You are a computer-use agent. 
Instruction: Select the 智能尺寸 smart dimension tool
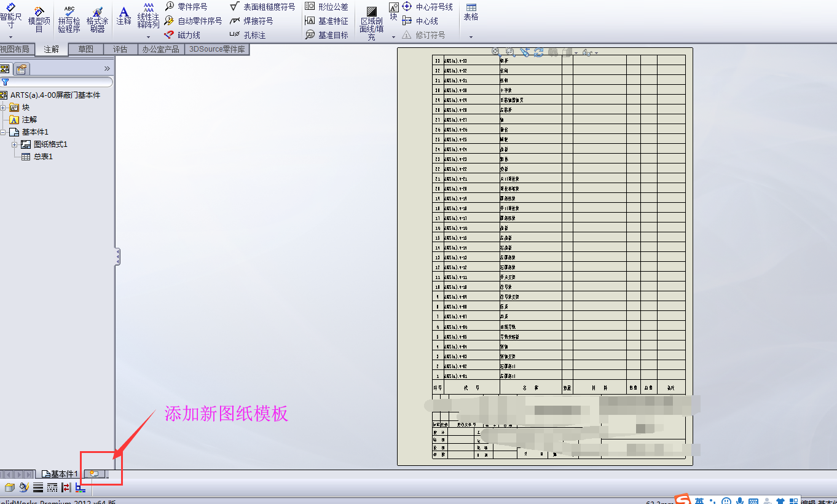pos(10,15)
